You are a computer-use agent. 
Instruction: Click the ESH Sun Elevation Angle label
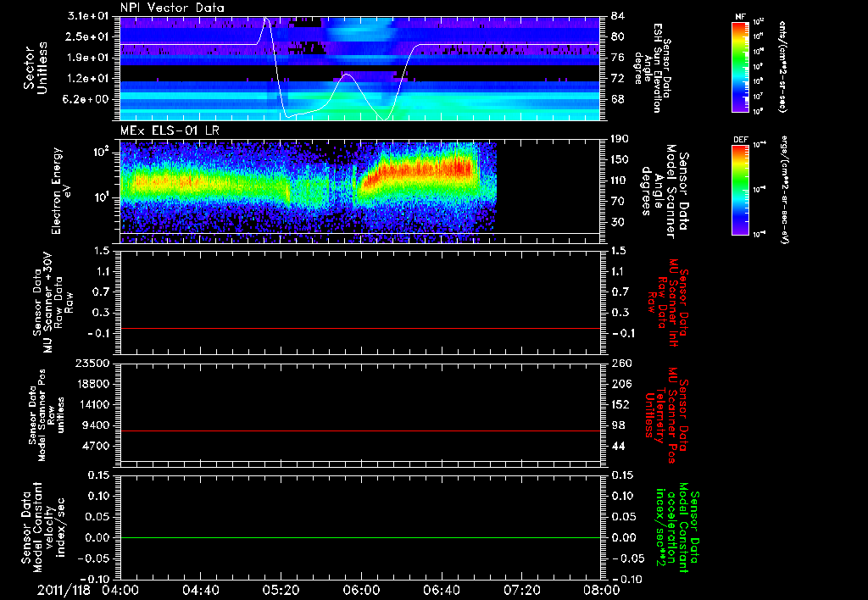[653, 68]
